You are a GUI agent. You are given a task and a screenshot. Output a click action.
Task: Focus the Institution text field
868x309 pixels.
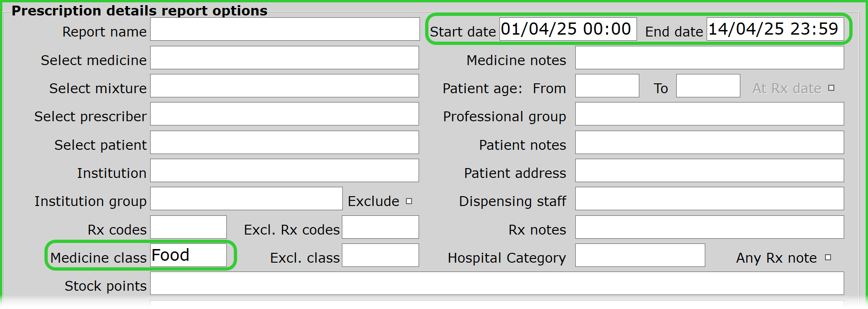pos(284,171)
